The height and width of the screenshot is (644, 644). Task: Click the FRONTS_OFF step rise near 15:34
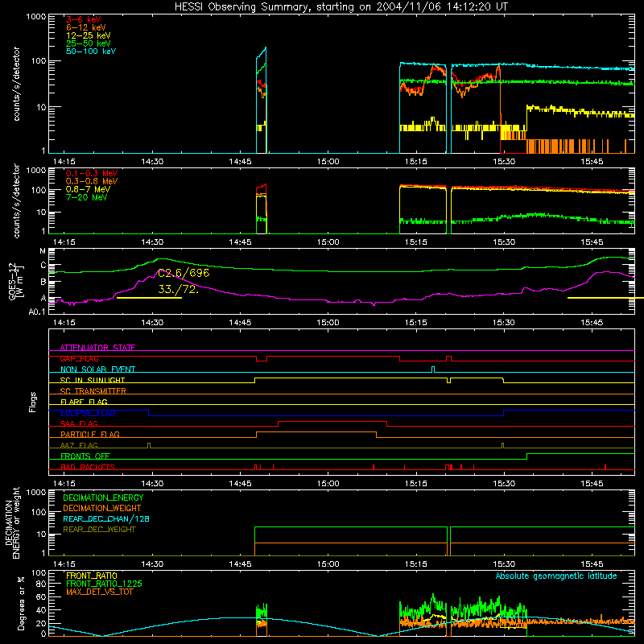click(527, 456)
